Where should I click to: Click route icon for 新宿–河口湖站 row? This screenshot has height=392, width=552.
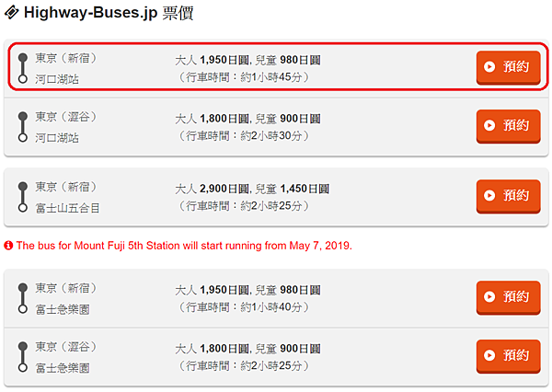click(x=23, y=68)
